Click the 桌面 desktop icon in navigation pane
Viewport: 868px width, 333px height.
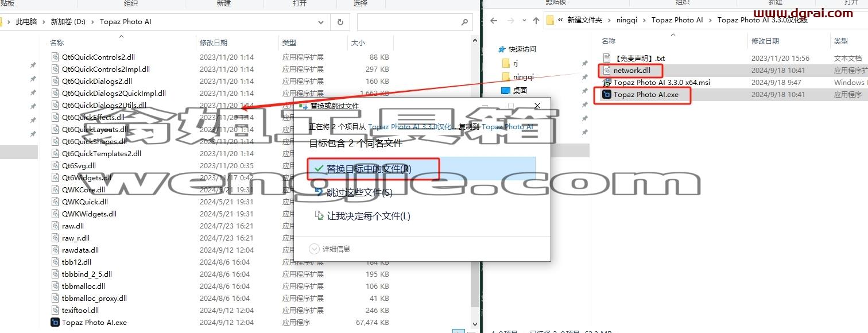pyautogui.click(x=505, y=91)
